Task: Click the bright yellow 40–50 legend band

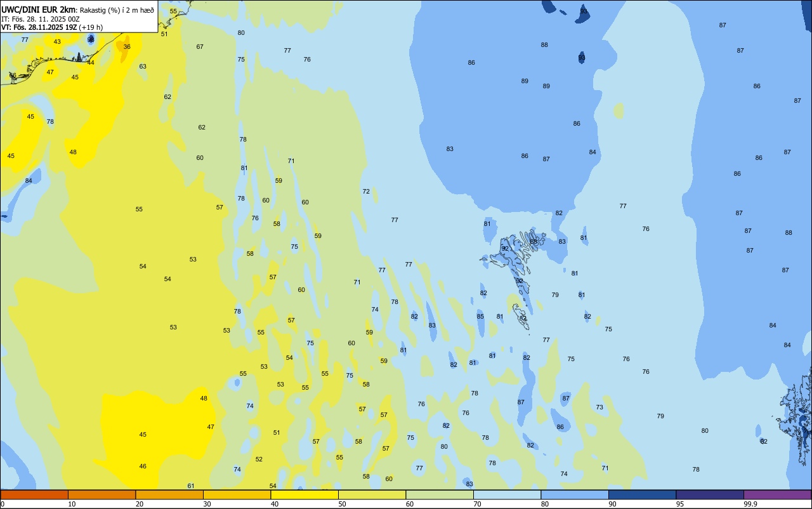Action: pyautogui.click(x=304, y=494)
